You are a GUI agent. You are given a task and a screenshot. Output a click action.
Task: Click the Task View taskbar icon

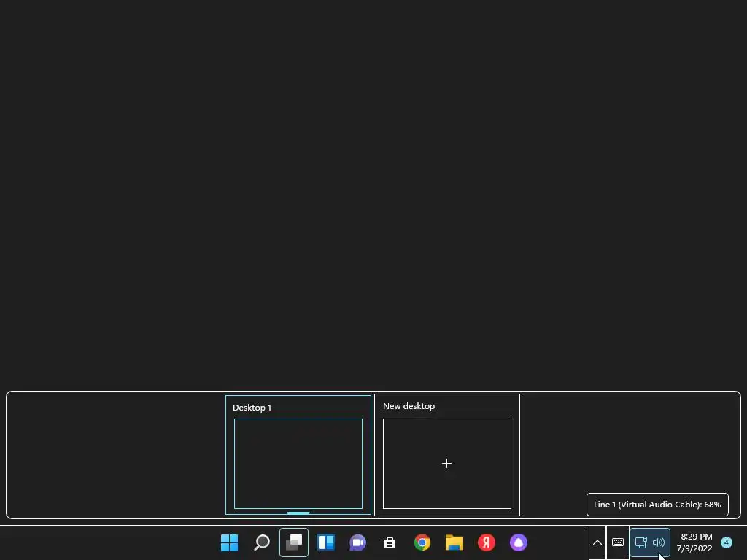[293, 542]
